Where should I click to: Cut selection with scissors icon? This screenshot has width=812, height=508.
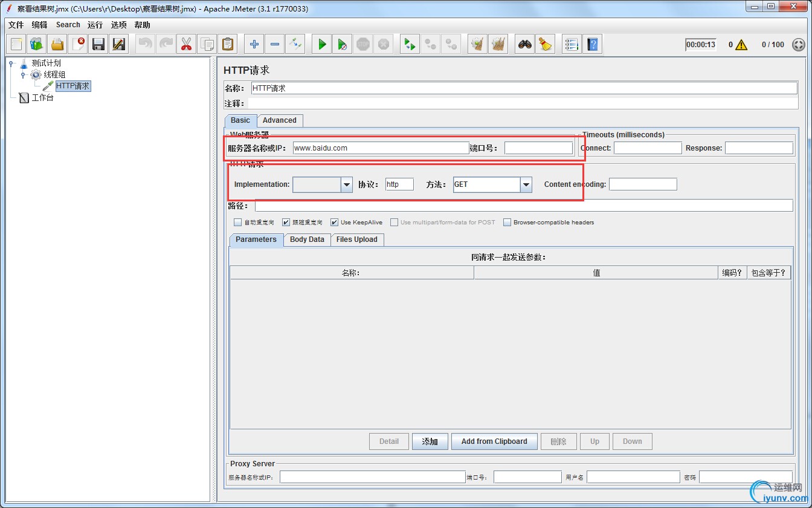(186, 44)
